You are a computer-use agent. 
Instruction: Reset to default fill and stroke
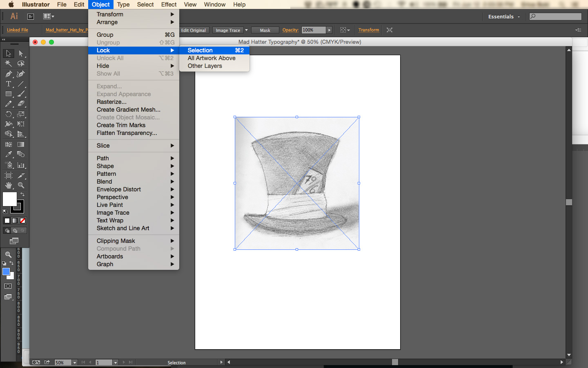[x=5, y=211]
